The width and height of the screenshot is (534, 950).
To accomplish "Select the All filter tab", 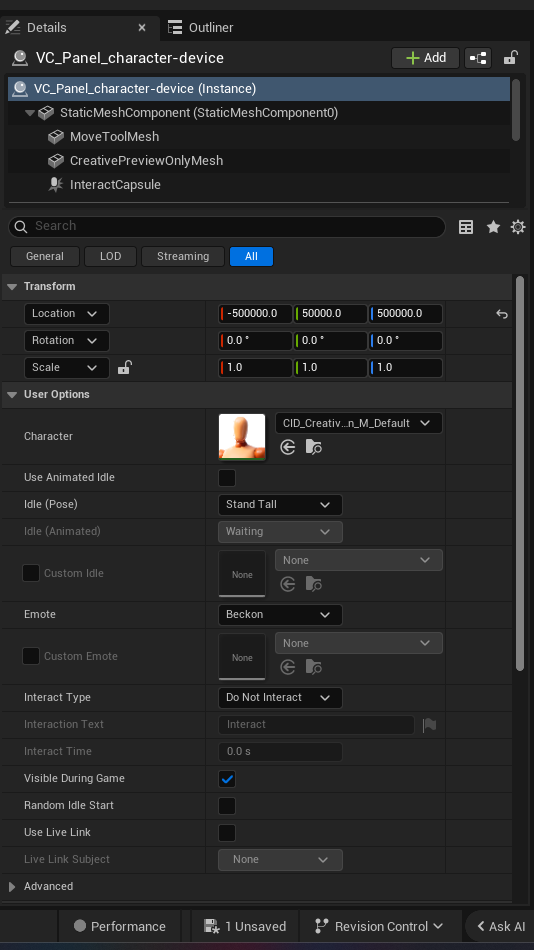I will coord(252,257).
